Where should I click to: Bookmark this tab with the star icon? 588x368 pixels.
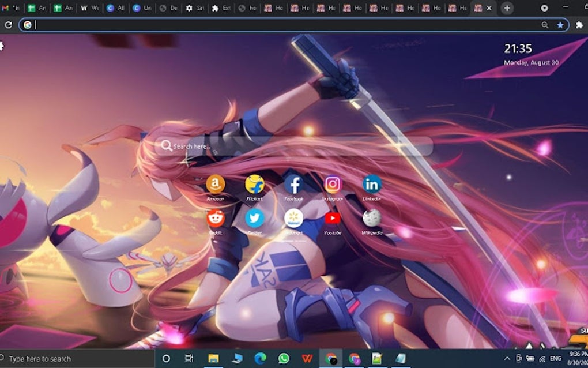(560, 25)
